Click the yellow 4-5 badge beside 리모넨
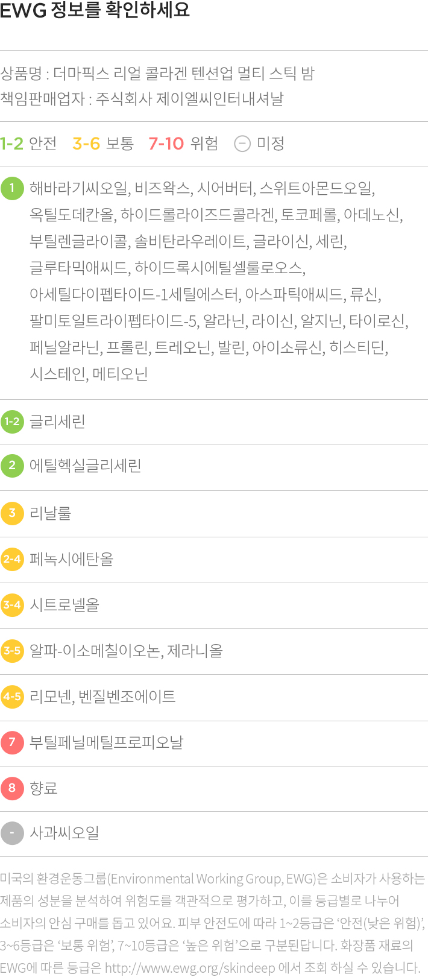The height and width of the screenshot is (980, 428). [x=12, y=697]
